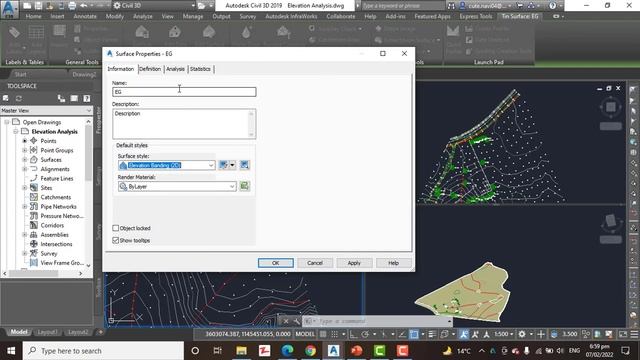Switch to the Statistics tab

pos(200,69)
